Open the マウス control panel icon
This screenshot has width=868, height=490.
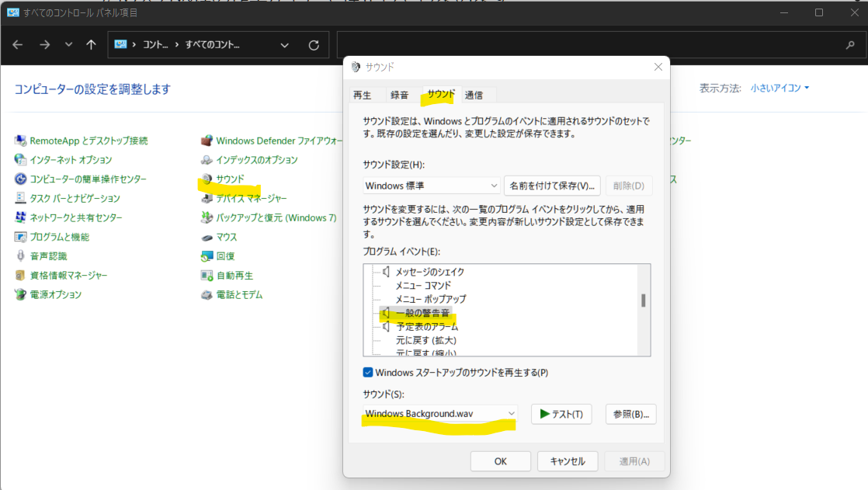click(x=207, y=237)
